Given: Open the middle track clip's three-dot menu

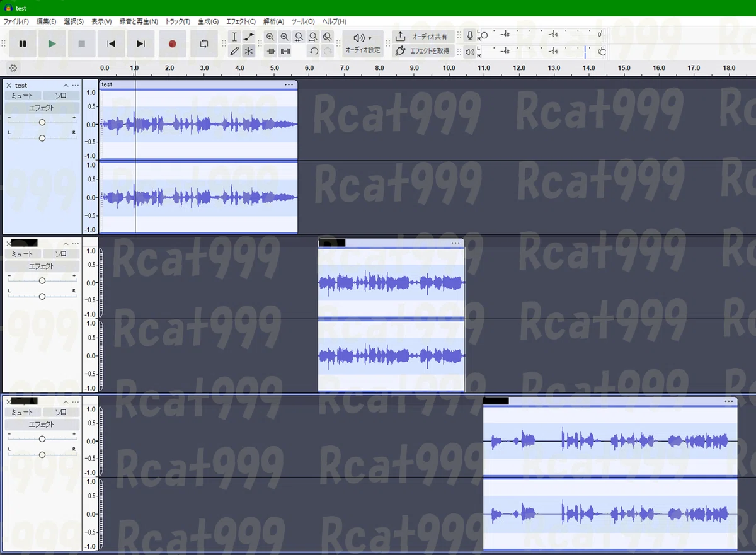Looking at the screenshot, I should (456, 243).
